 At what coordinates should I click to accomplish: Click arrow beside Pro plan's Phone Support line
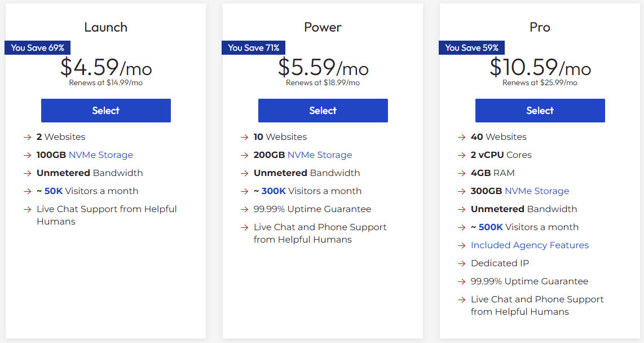coord(462,300)
